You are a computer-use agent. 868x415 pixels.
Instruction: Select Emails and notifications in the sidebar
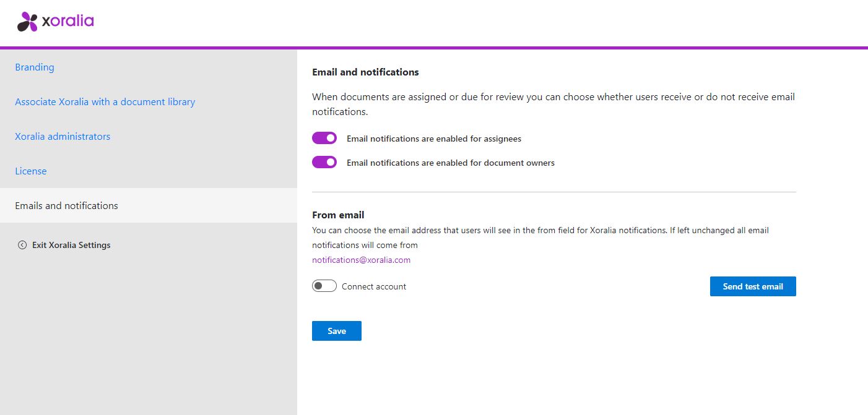[x=149, y=205]
